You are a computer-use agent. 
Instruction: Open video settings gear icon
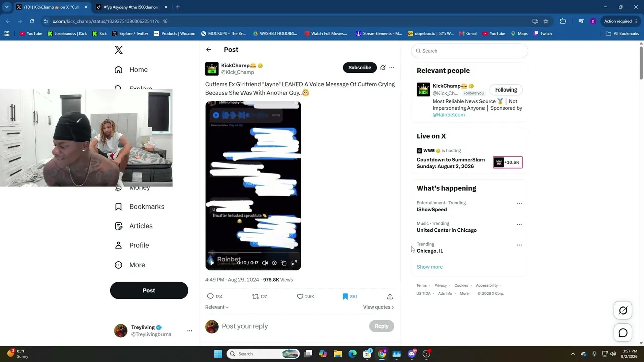tap(274, 263)
